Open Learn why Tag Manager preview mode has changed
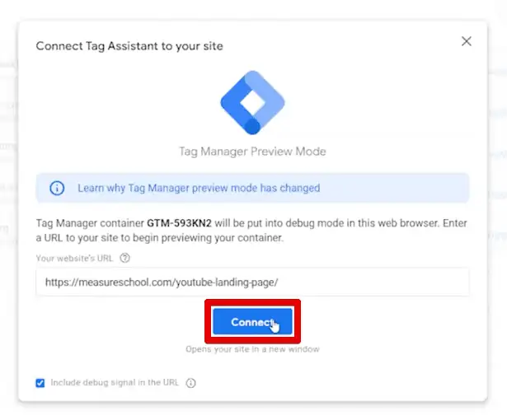The image size is (507, 420). coord(199,188)
